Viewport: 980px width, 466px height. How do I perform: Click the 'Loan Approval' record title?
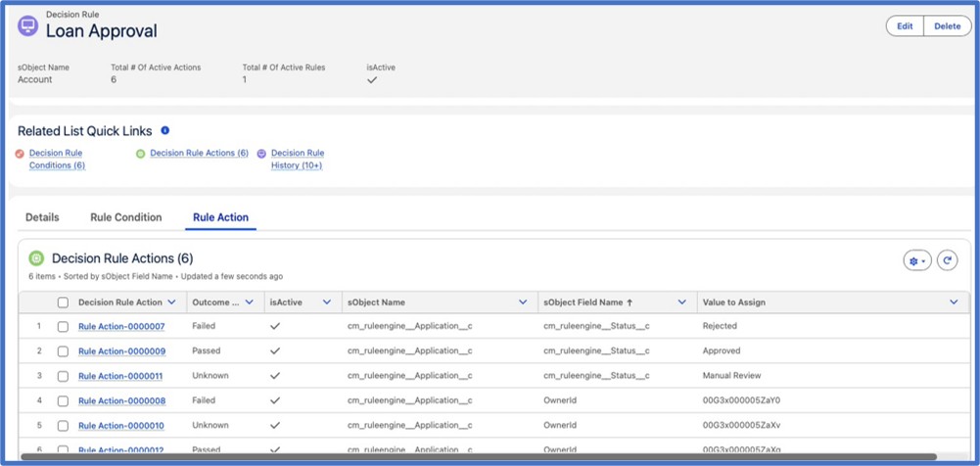point(101,30)
